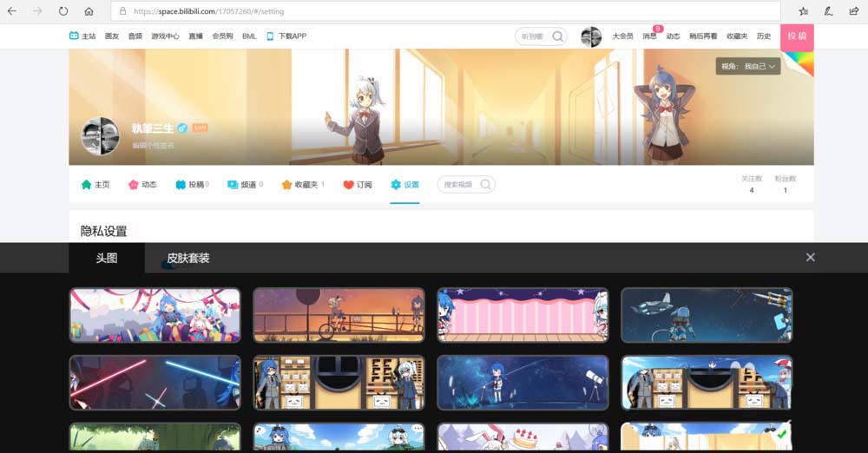Open the 关注数 count
The image size is (868, 453).
click(x=751, y=184)
